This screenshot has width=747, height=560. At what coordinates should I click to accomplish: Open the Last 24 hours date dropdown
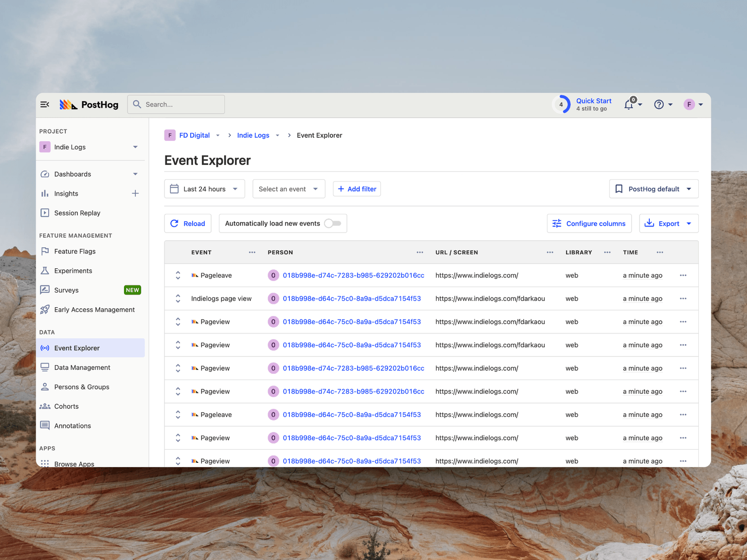[x=204, y=189]
